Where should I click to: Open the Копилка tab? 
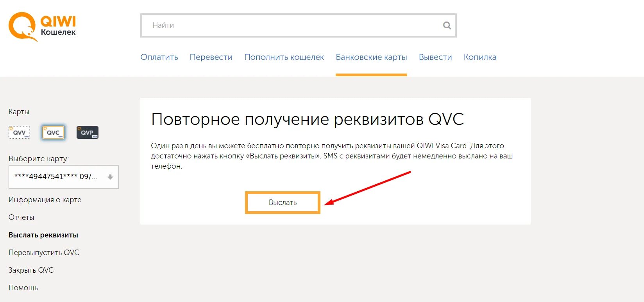(x=480, y=57)
